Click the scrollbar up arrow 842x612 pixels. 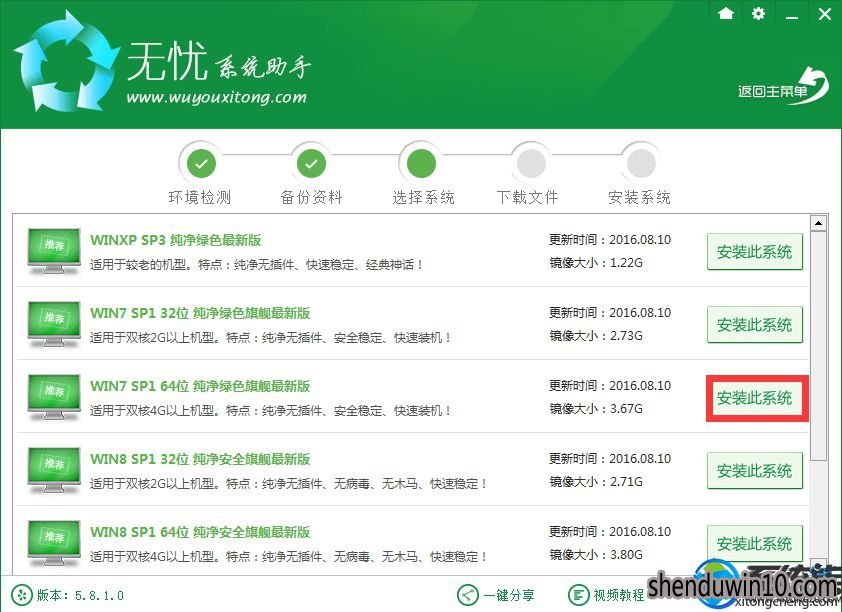[x=818, y=222]
